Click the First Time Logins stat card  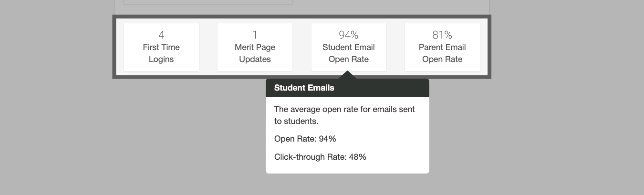tap(161, 48)
